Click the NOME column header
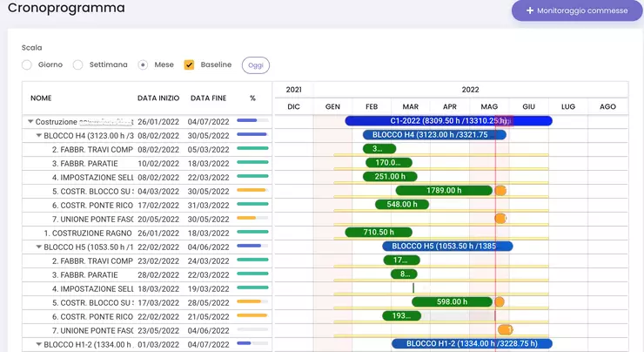Image resolution: width=644 pixels, height=352 pixels. pos(41,98)
